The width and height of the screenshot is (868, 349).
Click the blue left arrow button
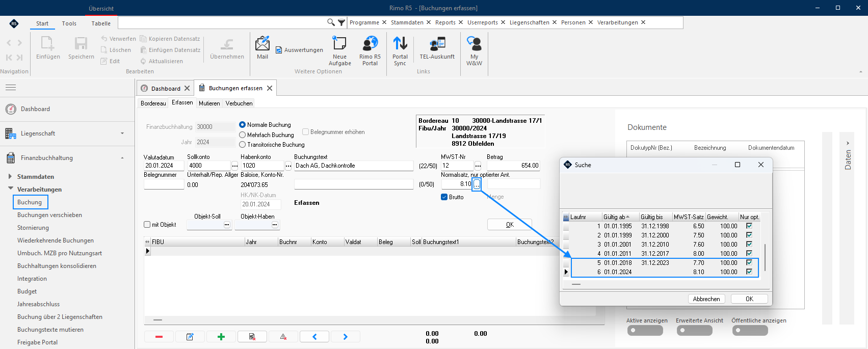coord(314,337)
